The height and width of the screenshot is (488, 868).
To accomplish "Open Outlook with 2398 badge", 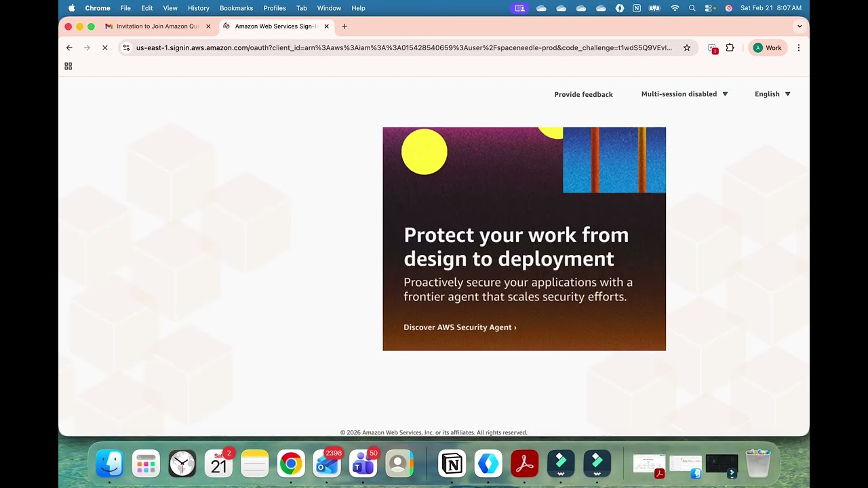I will click(x=327, y=464).
